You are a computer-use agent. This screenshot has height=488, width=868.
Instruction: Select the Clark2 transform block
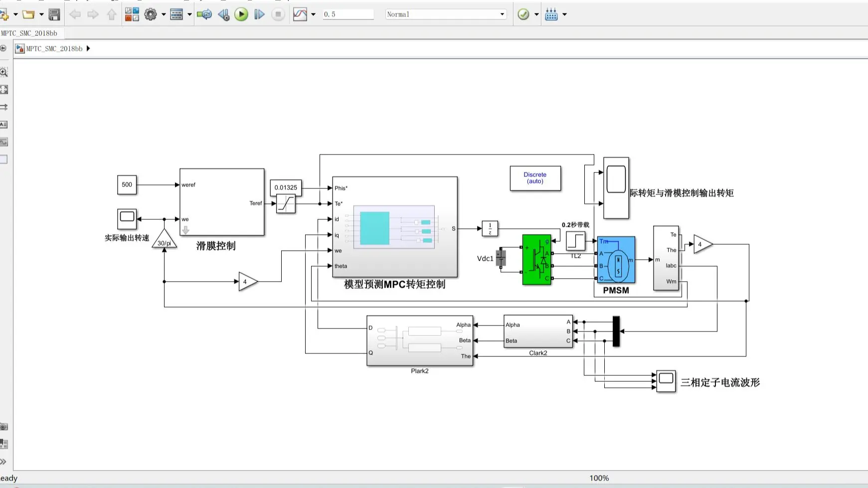(538, 331)
